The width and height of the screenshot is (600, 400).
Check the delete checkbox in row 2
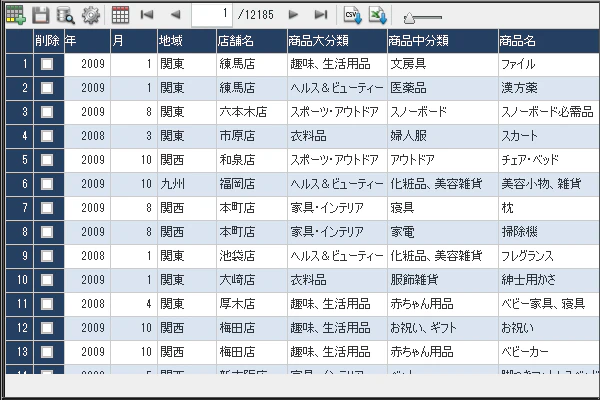(47, 88)
